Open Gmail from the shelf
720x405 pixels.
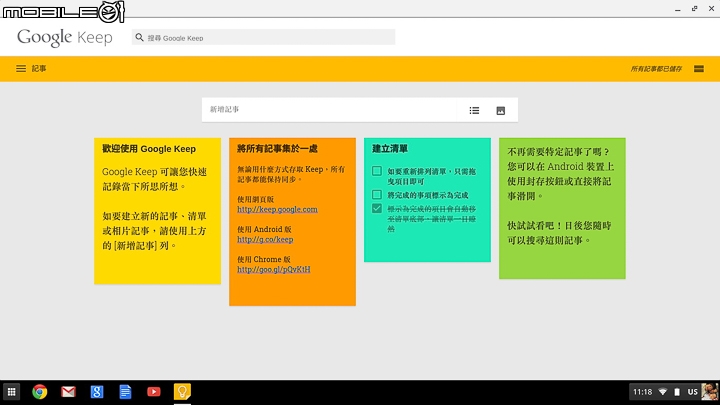tap(68, 392)
